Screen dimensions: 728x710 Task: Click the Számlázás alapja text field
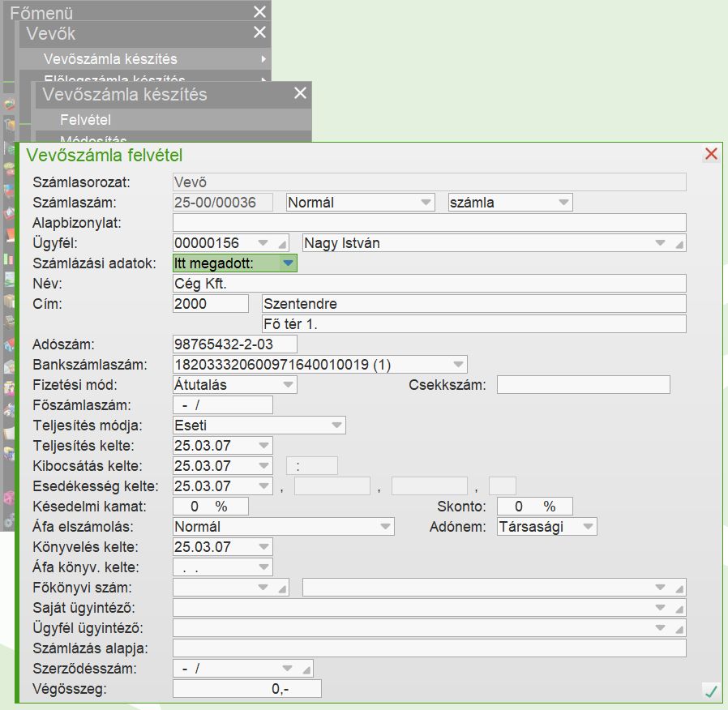430,648
